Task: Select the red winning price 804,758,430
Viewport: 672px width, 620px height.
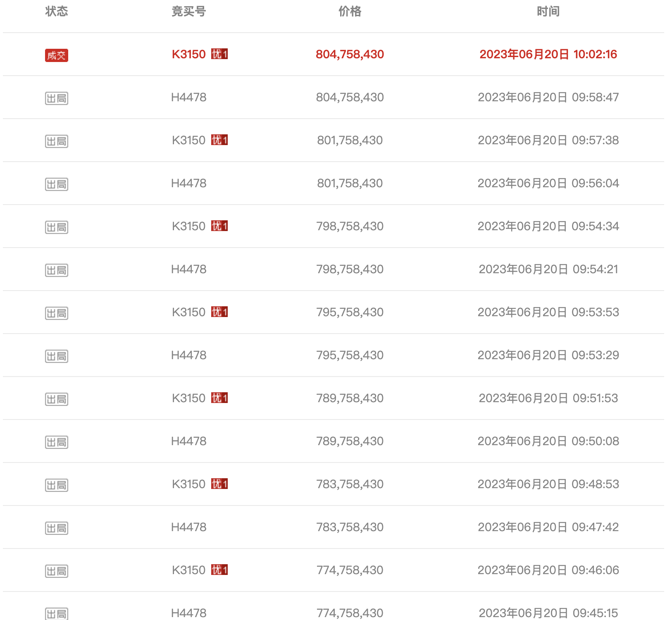Action: pyautogui.click(x=350, y=54)
